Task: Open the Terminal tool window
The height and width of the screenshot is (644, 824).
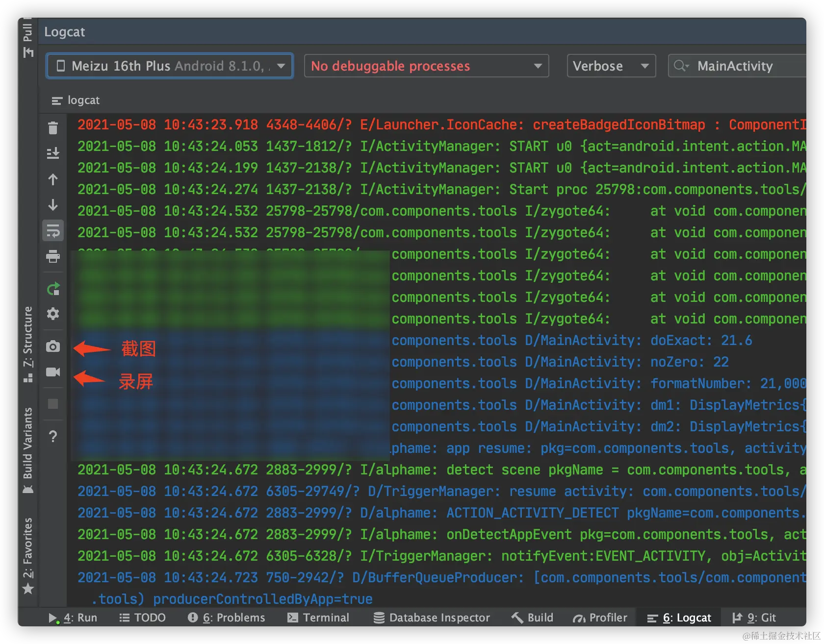Action: pyautogui.click(x=318, y=618)
